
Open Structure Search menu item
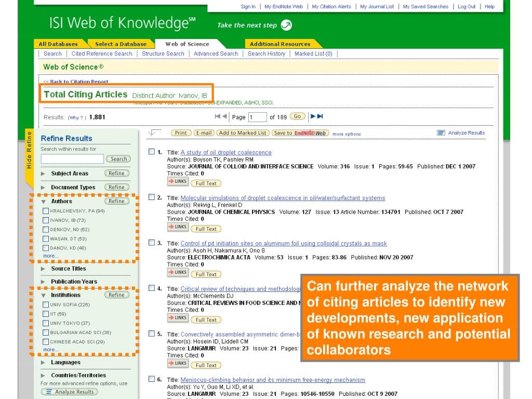[x=163, y=54]
